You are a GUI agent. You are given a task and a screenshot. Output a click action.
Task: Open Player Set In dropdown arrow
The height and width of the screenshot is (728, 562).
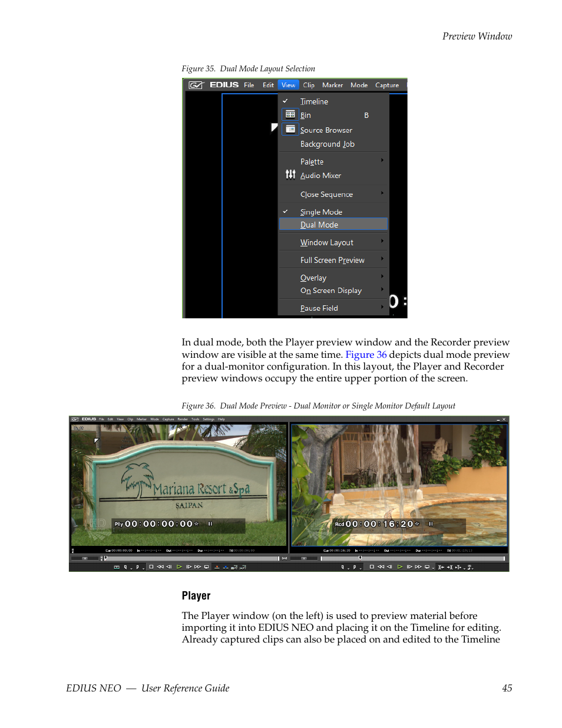pyautogui.click(x=131, y=568)
